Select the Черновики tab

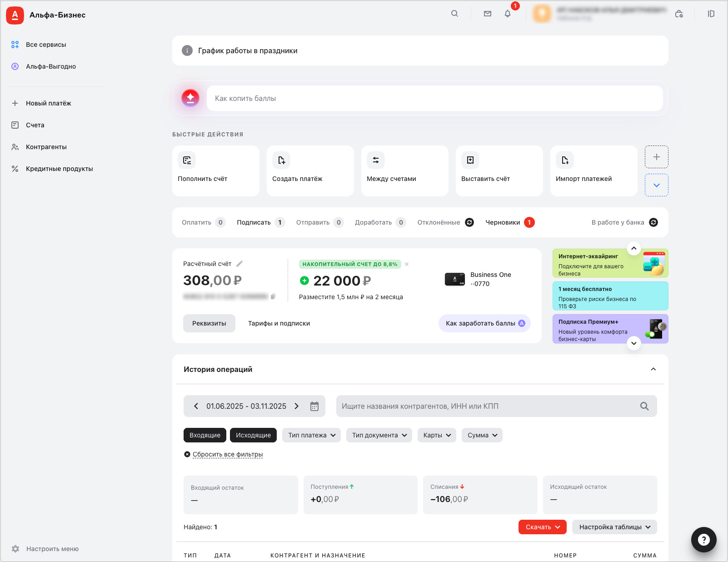click(503, 222)
